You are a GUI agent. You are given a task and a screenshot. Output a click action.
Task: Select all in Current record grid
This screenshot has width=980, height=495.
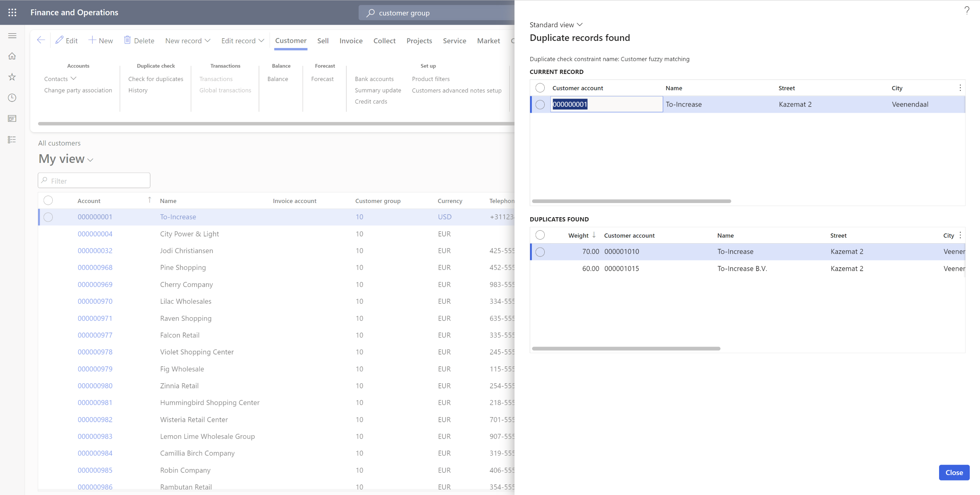(540, 88)
